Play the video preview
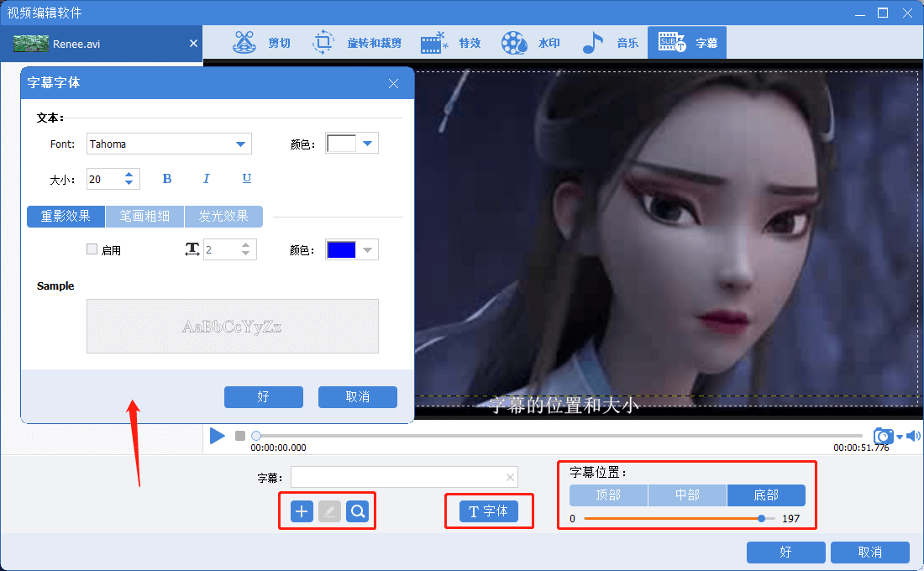 [x=218, y=436]
